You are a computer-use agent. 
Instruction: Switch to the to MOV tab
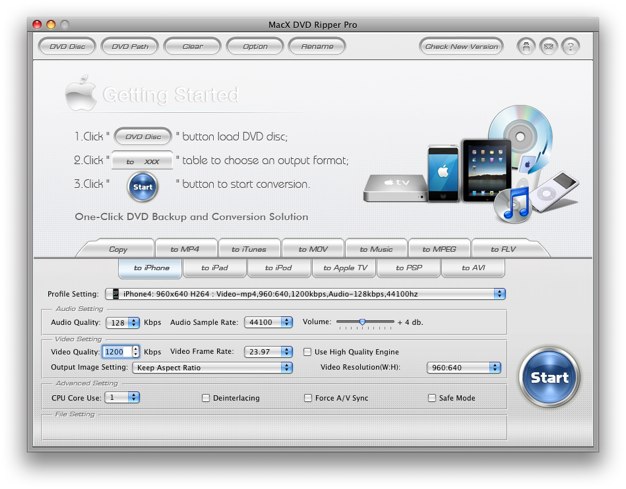313,249
